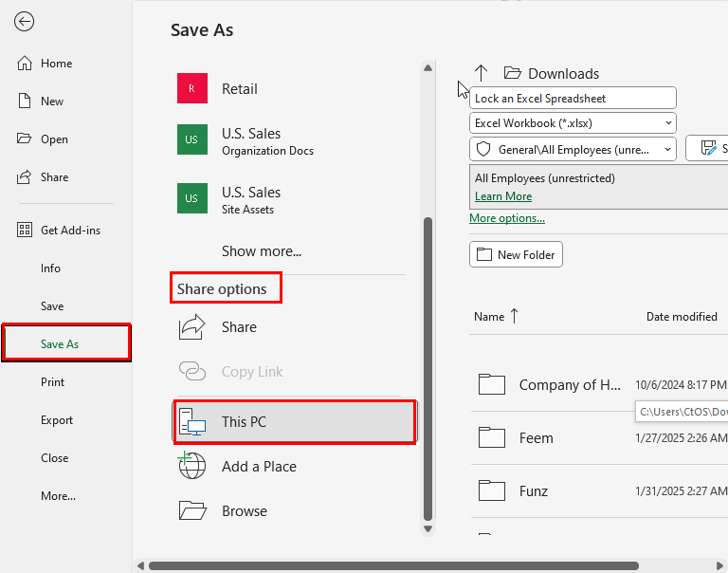Open the Learn More link

502,196
